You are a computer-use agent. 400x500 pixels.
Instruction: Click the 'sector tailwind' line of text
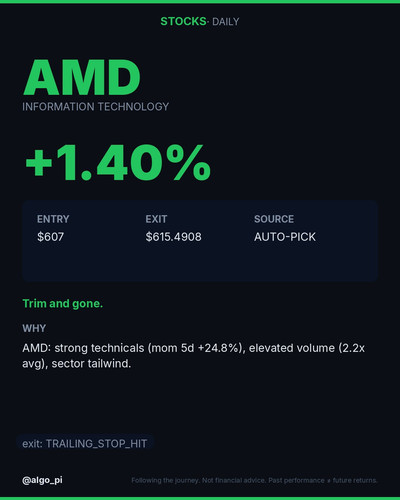(x=77, y=364)
